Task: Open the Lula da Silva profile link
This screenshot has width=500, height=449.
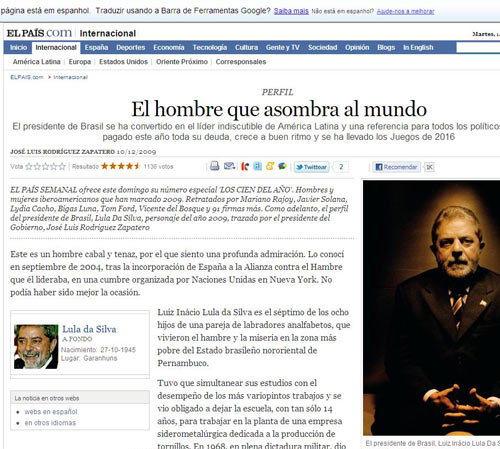Action: (x=89, y=329)
